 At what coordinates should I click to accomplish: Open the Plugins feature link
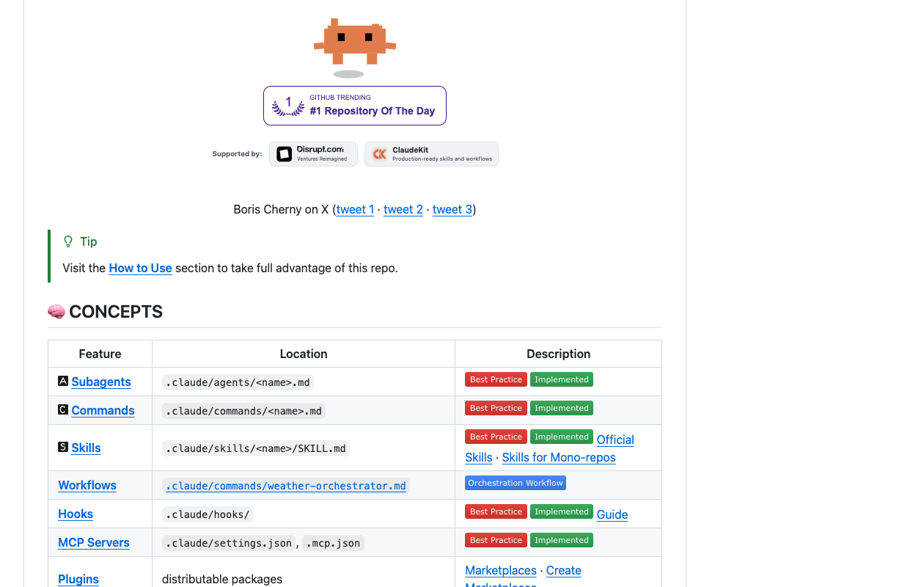click(78, 579)
